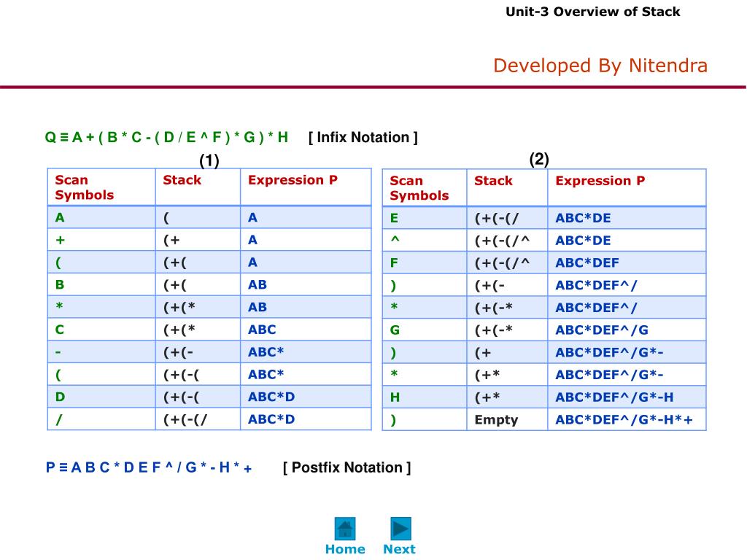This screenshot has width=747, height=560.
Task: Select scan symbol '/' in table 1
Action: tap(59, 419)
